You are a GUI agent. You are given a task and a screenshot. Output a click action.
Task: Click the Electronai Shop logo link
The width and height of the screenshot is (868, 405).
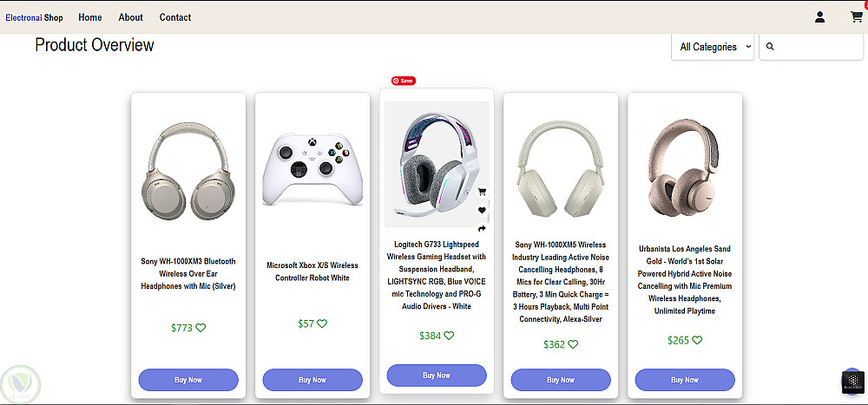(34, 17)
